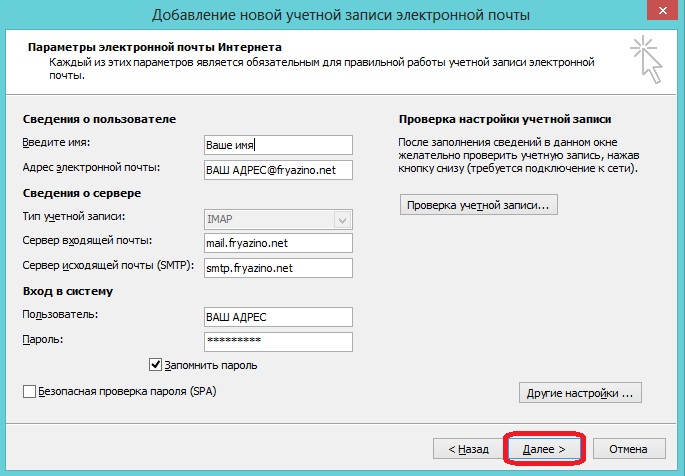The image size is (685, 476).
Task: Click the Пользователь field 'ВАШ АДРЕС'
Action: pyautogui.click(x=278, y=317)
